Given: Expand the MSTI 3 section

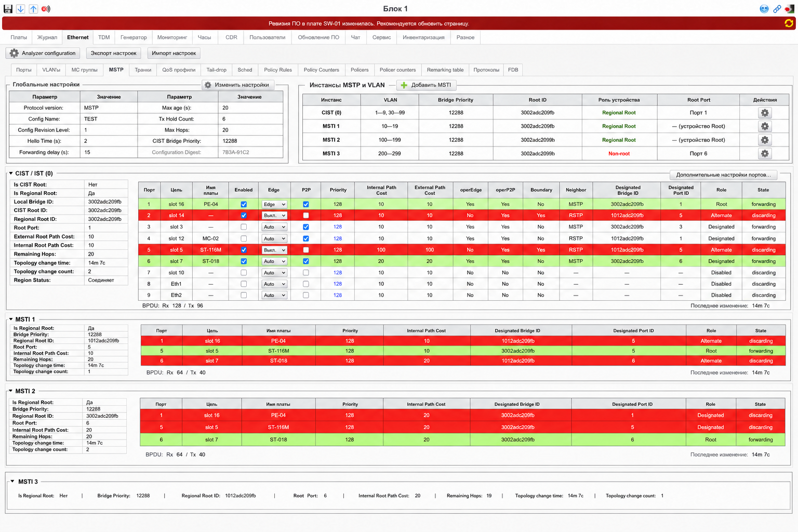Looking at the screenshot, I should tap(12, 482).
